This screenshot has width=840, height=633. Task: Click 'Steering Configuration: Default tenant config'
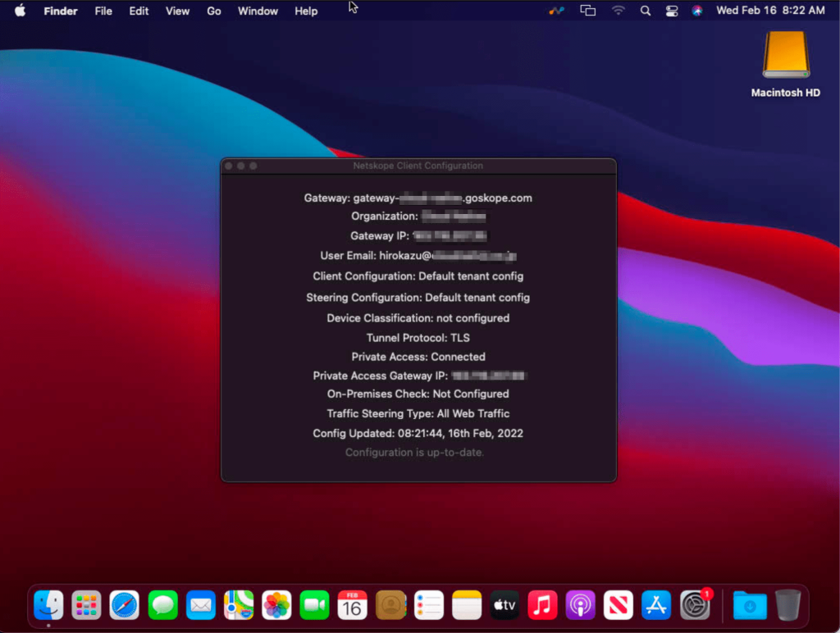(418, 298)
